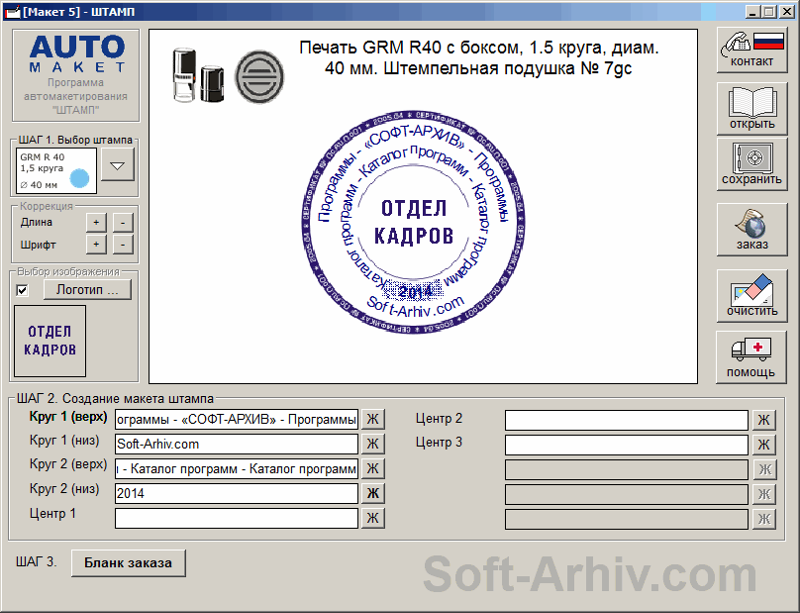Viewport: 800px width, 613px height.
Task: Focus the Центр 1 input field
Action: click(237, 518)
